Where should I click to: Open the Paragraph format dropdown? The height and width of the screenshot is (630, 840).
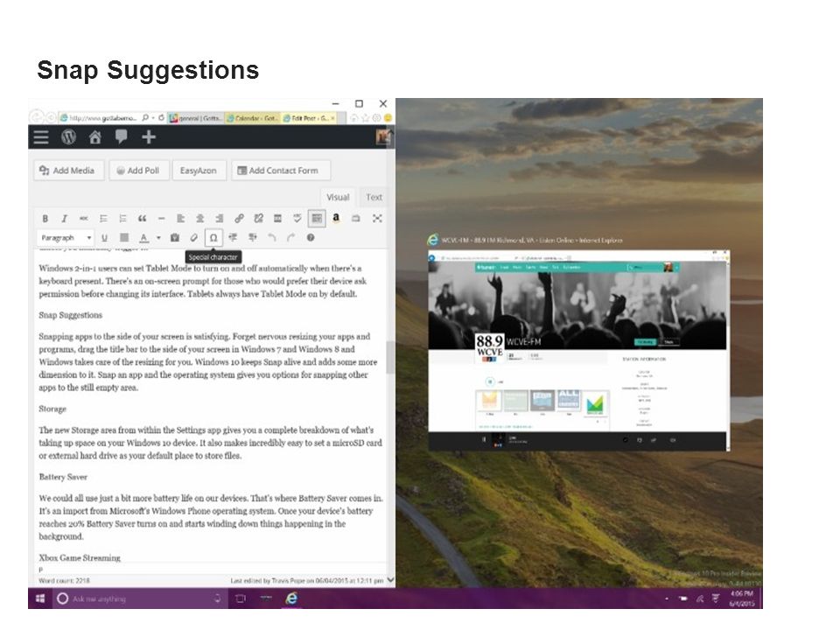click(66, 238)
